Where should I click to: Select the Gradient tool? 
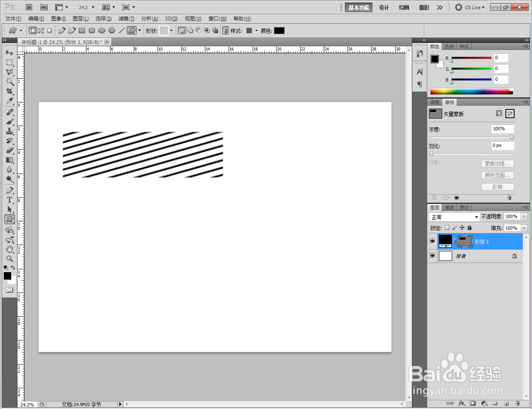click(x=10, y=160)
